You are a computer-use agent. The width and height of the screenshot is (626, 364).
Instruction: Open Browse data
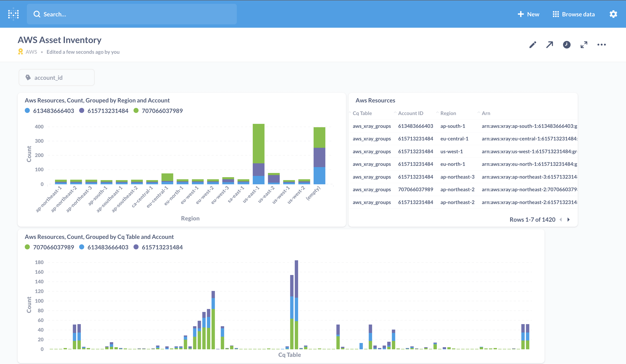coord(574,14)
